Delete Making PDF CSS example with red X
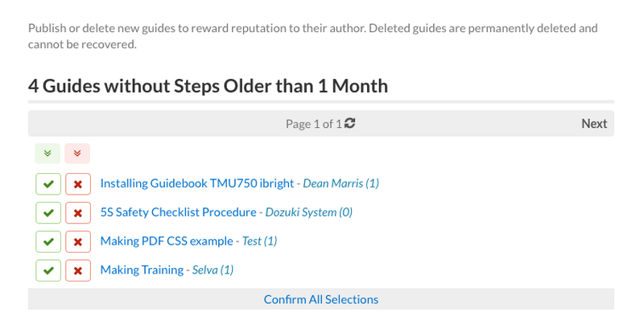 pyautogui.click(x=78, y=241)
